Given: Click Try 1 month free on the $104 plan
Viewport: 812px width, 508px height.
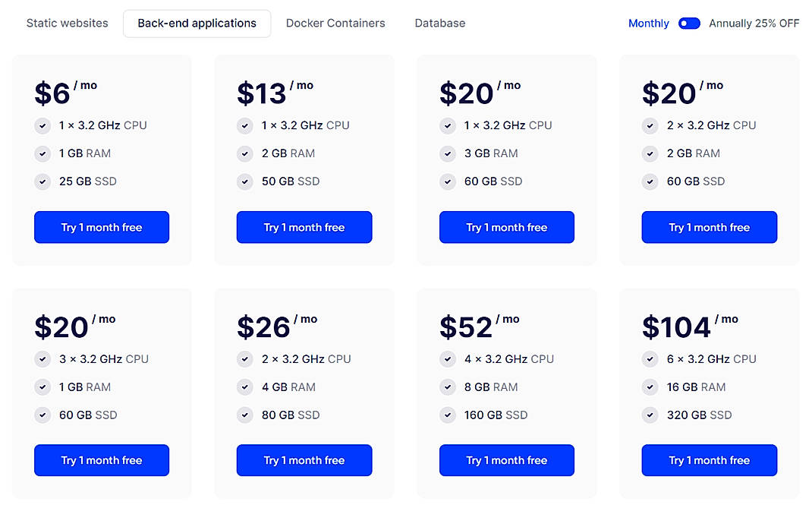Looking at the screenshot, I should tap(709, 460).
